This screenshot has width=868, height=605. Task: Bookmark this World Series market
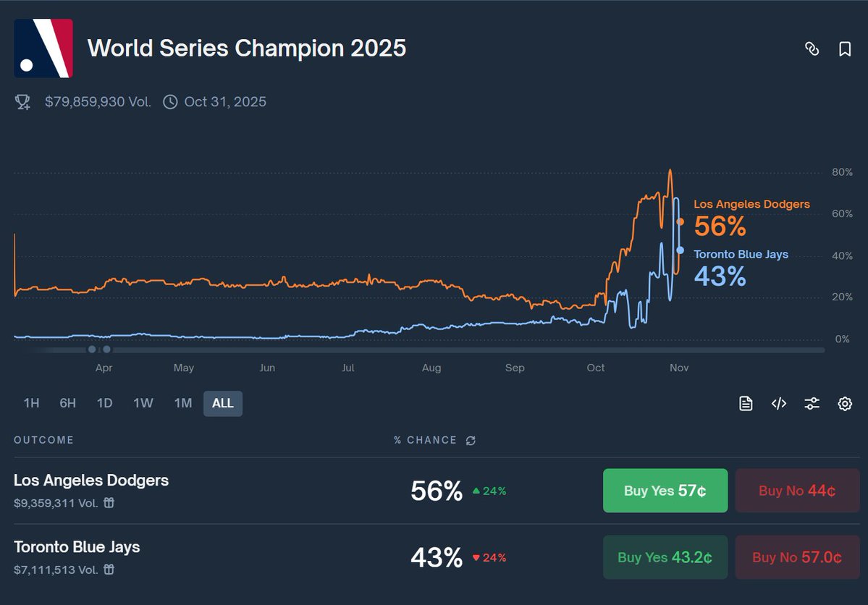pyautogui.click(x=845, y=48)
